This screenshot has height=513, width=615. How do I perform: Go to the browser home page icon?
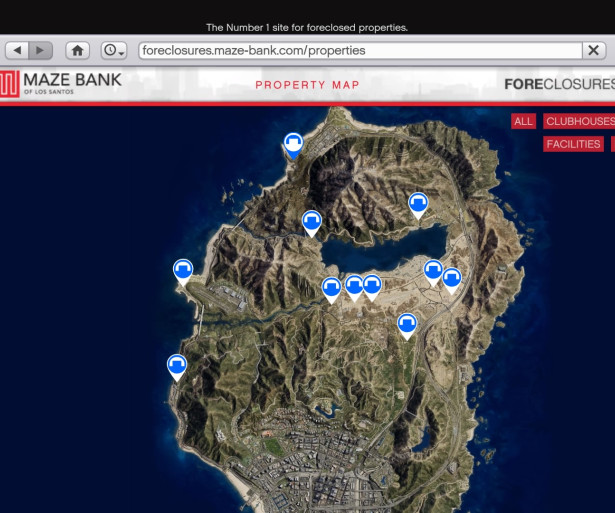coord(77,51)
